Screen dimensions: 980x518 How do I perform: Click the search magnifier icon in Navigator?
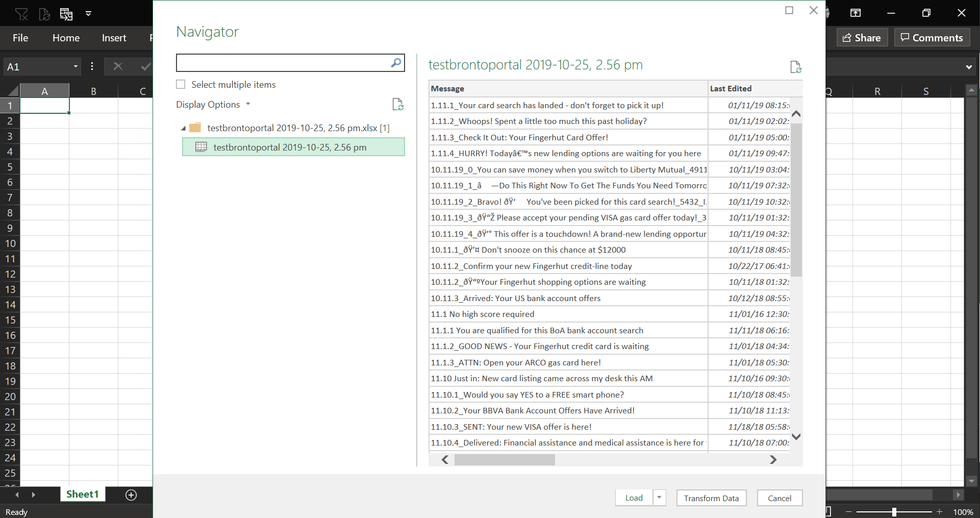point(396,63)
